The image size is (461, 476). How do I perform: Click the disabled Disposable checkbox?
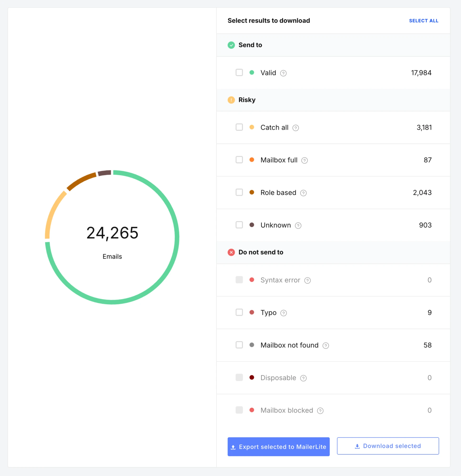[x=239, y=377]
